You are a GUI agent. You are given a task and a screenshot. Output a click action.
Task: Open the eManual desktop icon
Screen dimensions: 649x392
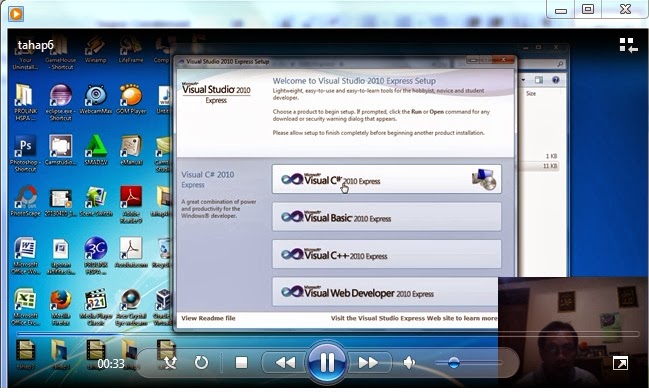[131, 150]
